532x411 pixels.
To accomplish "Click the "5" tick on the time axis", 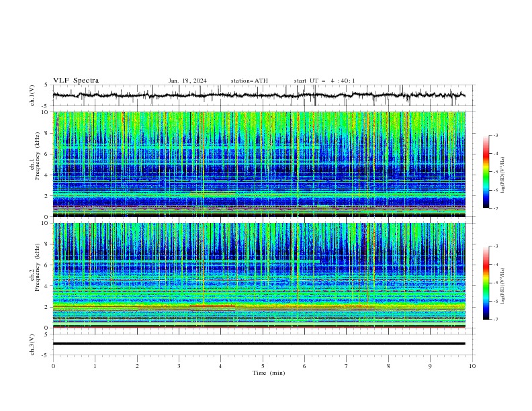I will [x=263, y=366].
